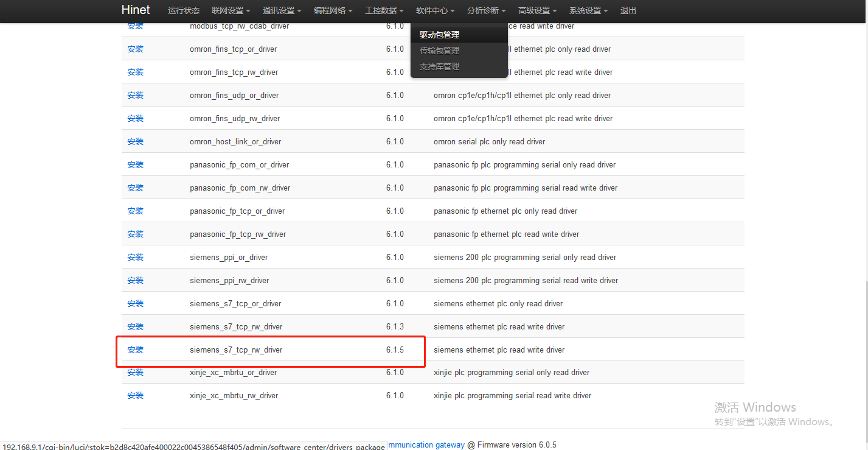Expand the 编程网络 dropdown
The image size is (868, 450).
[x=333, y=10]
